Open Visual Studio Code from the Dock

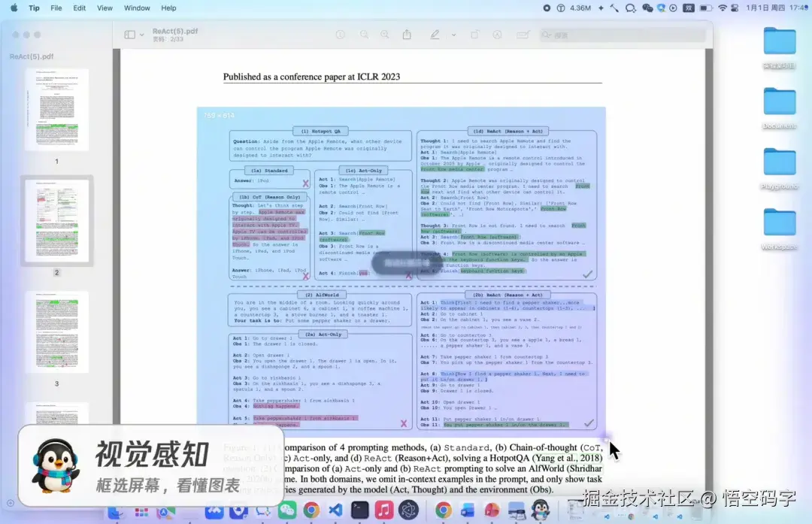tap(335, 510)
